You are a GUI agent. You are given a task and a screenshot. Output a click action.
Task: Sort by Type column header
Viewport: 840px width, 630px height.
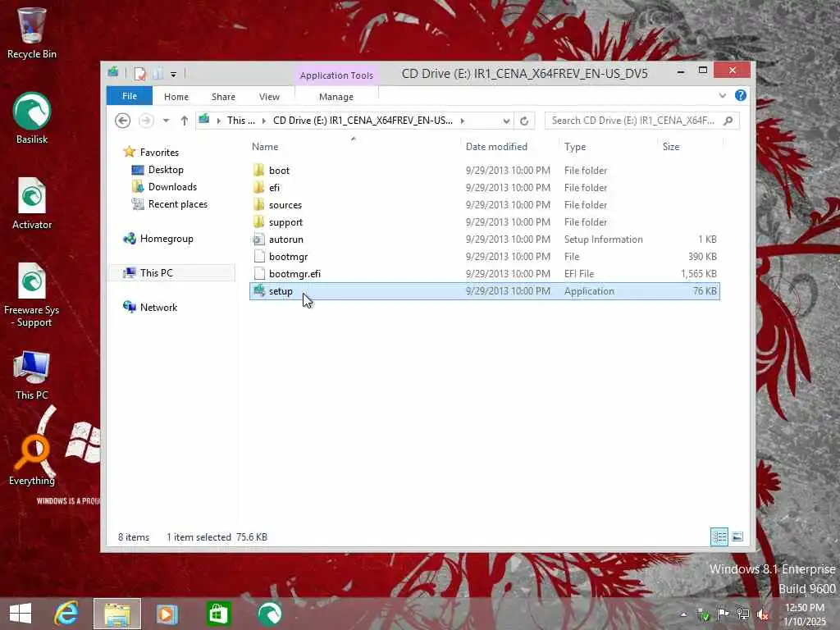coord(575,146)
